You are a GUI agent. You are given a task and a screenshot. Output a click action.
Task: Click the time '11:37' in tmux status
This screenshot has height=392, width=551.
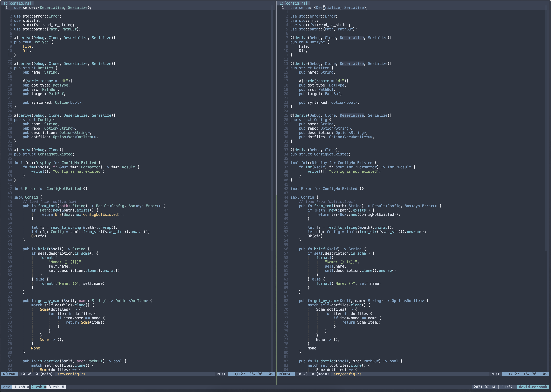pos(507,387)
